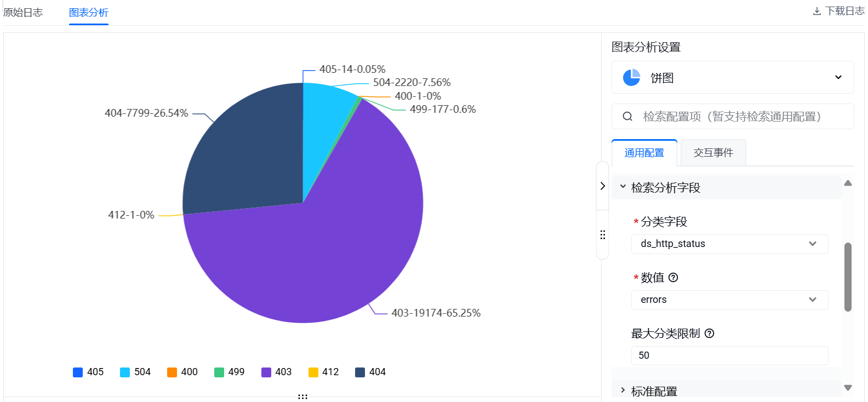Switch to the 原始日志 tab
Image resolution: width=868 pixels, height=402 pixels.
[x=23, y=13]
